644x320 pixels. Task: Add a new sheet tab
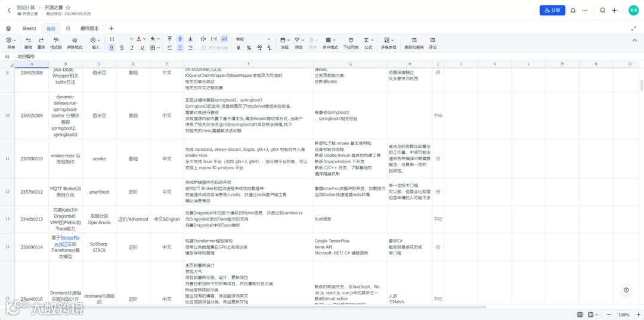coord(112,29)
